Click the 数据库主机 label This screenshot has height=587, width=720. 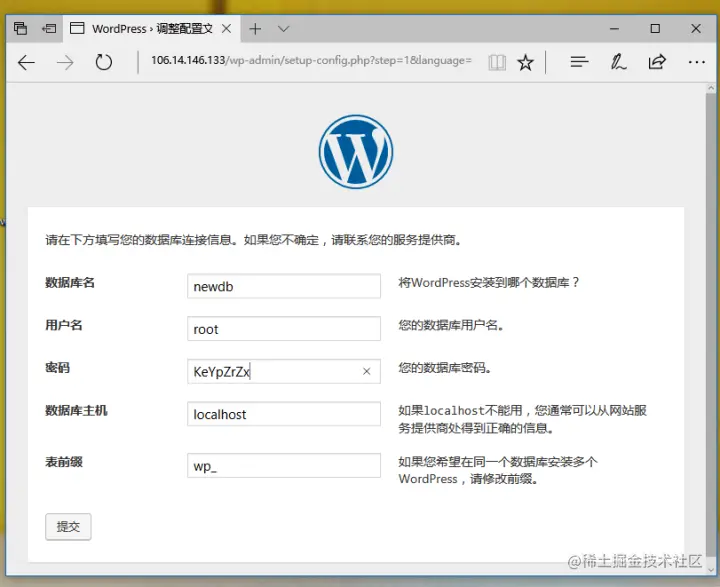76,410
